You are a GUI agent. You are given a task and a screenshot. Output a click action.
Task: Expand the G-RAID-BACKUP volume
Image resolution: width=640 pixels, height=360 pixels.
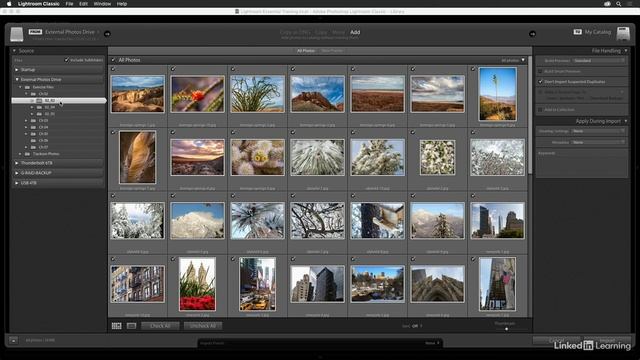(x=17, y=173)
